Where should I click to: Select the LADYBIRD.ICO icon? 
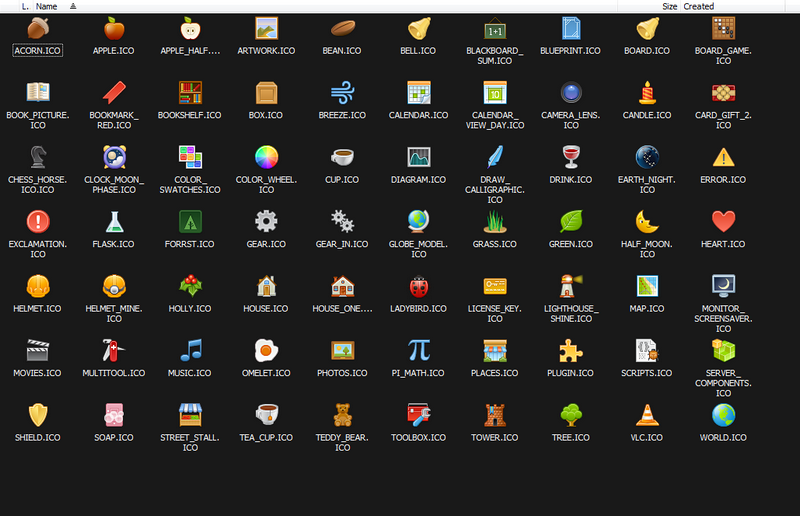(418, 286)
